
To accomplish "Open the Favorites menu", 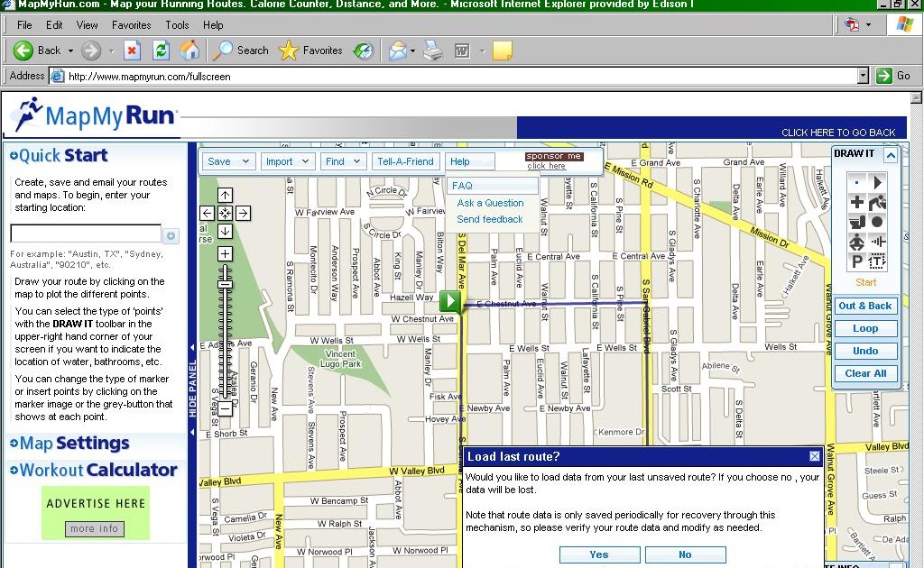I will [x=132, y=25].
